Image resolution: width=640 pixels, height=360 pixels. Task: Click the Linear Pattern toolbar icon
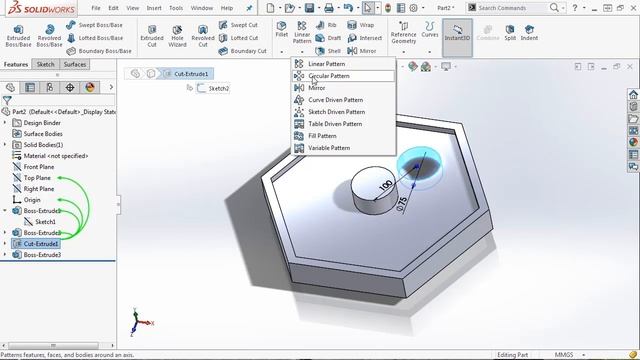(x=302, y=32)
